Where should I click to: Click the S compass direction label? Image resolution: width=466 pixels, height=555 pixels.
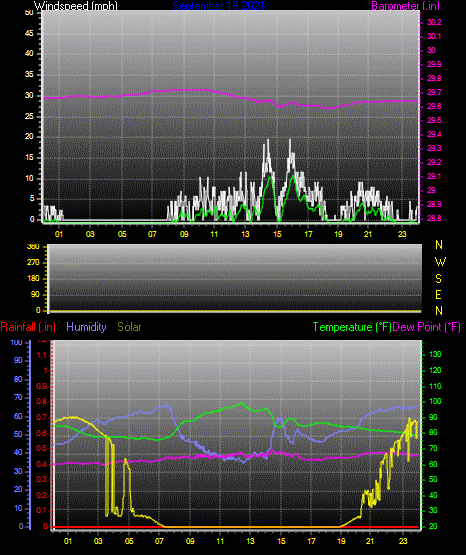[438, 279]
